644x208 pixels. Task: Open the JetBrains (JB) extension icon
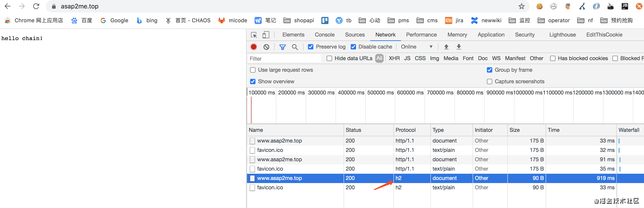pyautogui.click(x=625, y=6)
